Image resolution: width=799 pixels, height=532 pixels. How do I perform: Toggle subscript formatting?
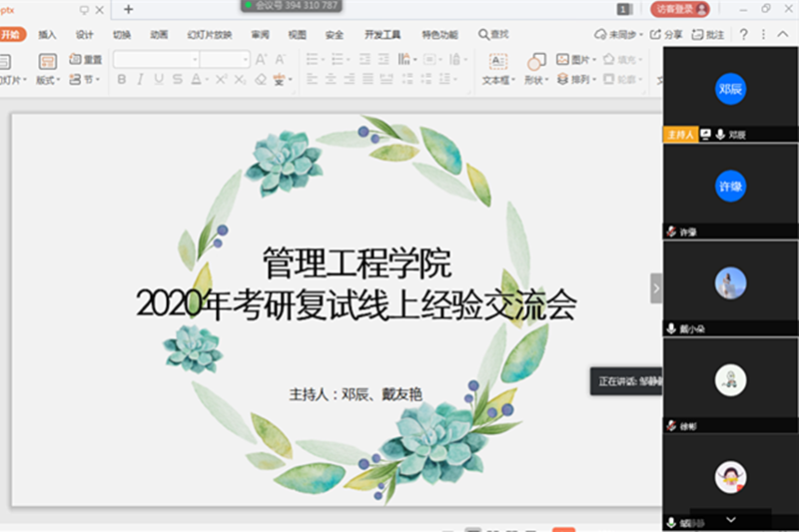pyautogui.click(x=241, y=80)
